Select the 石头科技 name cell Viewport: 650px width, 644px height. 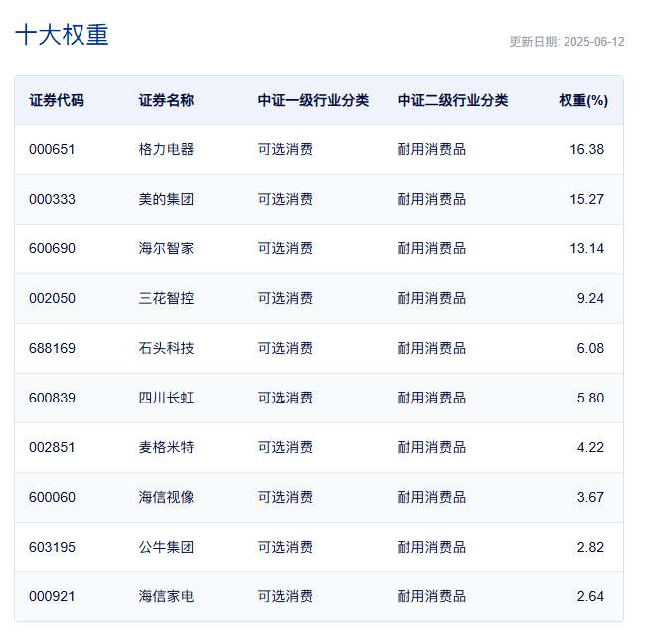pyautogui.click(x=166, y=348)
